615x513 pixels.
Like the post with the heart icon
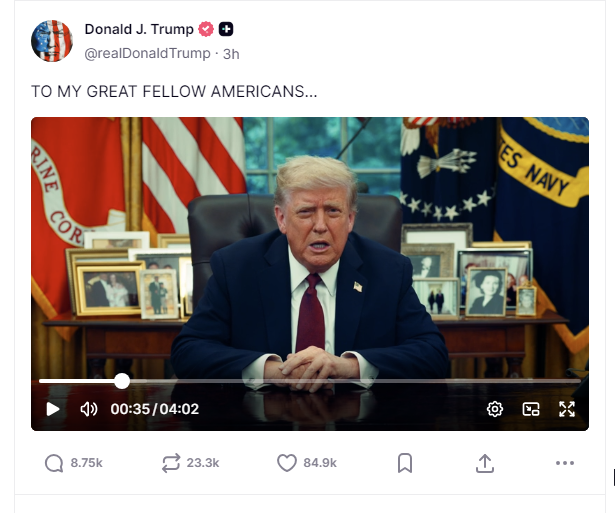tap(287, 463)
